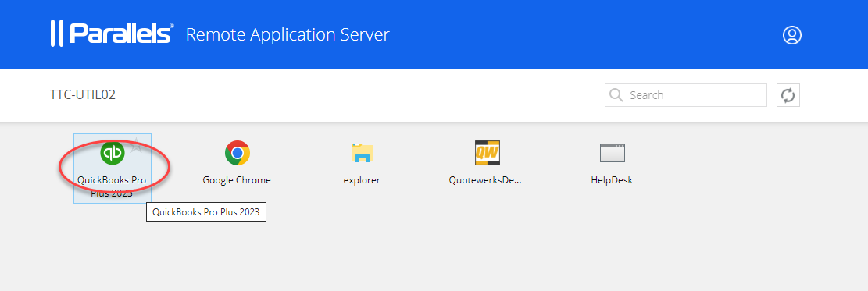Open the HelpDesk window icon
The image size is (868, 291).
tap(613, 153)
